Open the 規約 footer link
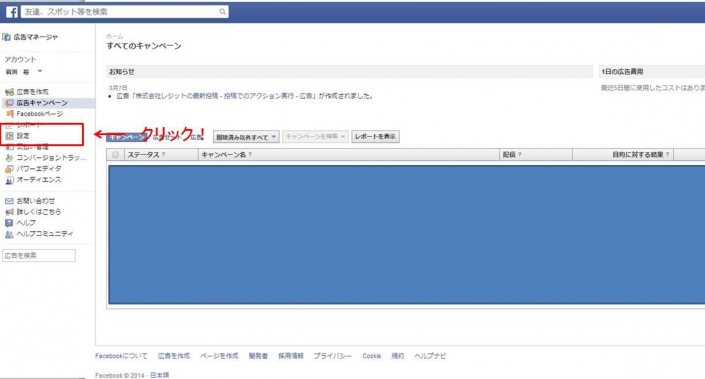The width and height of the screenshot is (705, 379). pyautogui.click(x=397, y=356)
